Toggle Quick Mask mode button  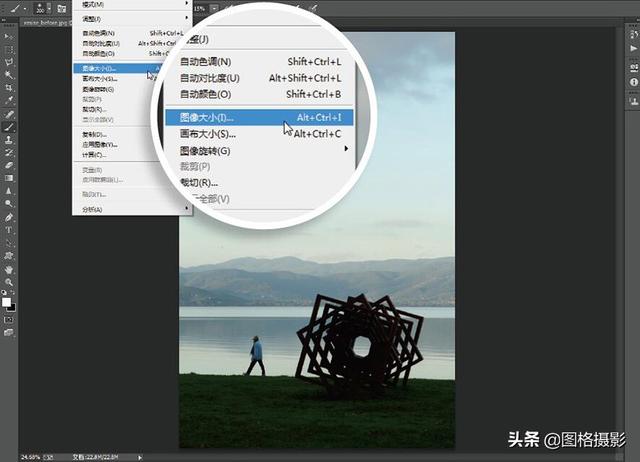click(x=9, y=320)
